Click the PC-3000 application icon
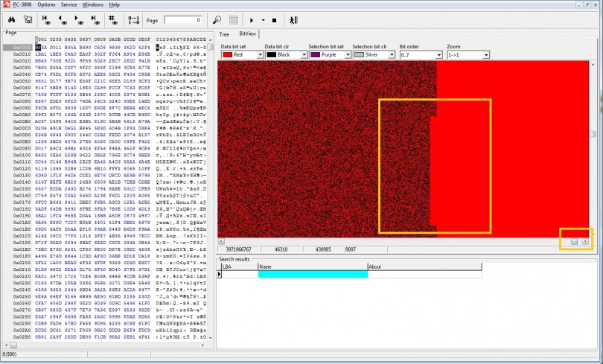The image size is (603, 364). 6,4
